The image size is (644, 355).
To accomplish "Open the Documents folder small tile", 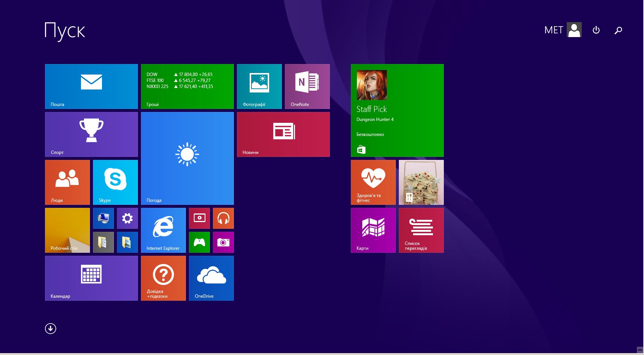I will (103, 242).
